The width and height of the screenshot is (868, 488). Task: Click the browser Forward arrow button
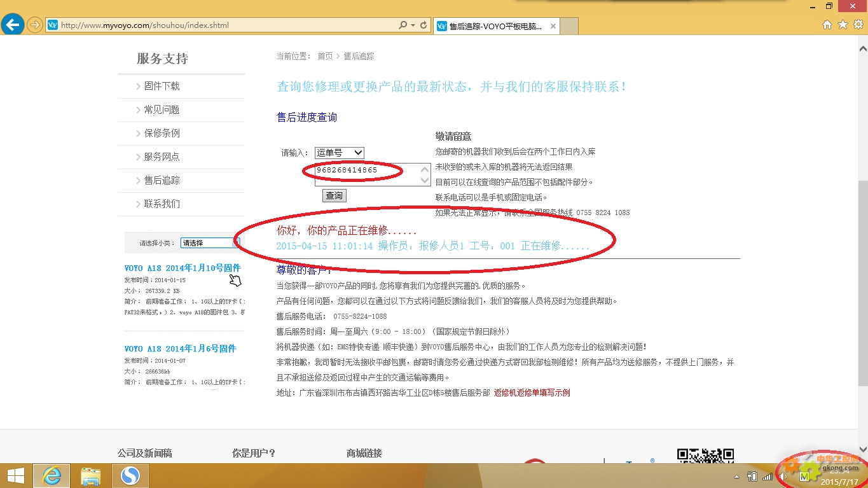point(35,25)
